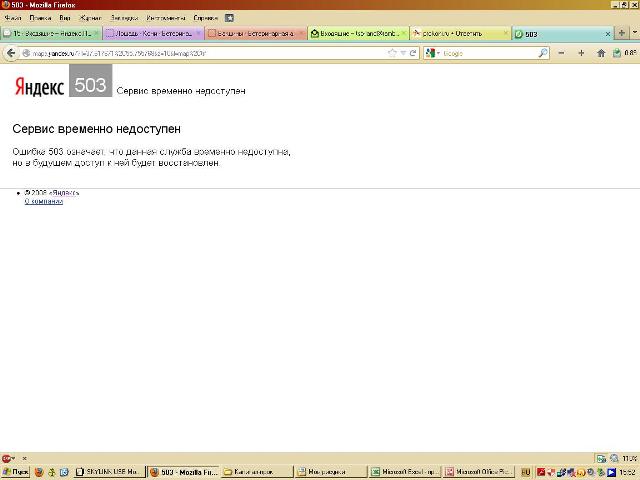Open the О компании link
The width and height of the screenshot is (640, 480).
click(x=43, y=201)
